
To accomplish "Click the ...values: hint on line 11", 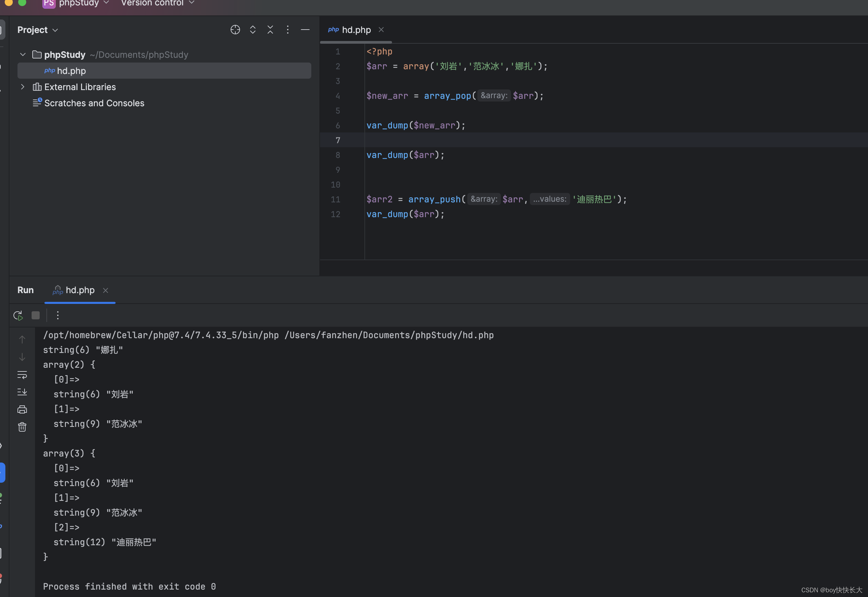I will tap(550, 199).
